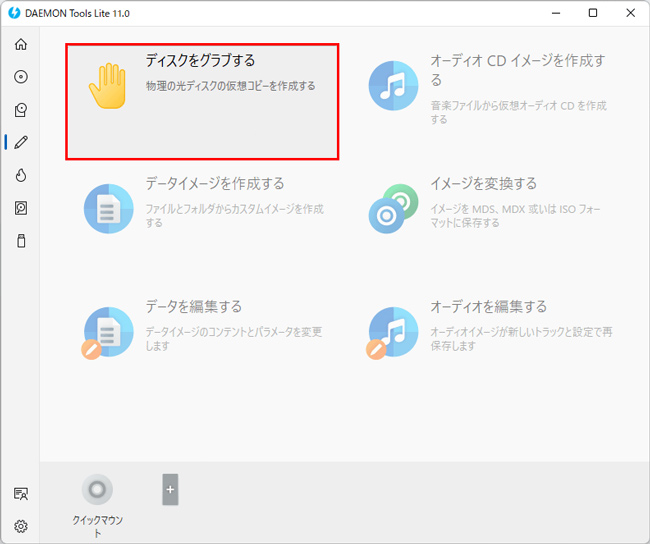The image size is (650, 544).
Task: Open the Home section in sidebar
Action: pyautogui.click(x=21, y=44)
